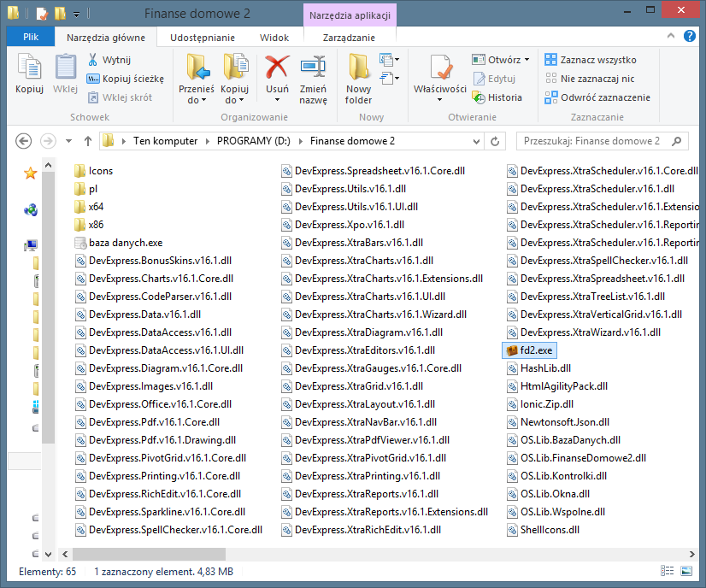Select the fd2.exe application file
Screen dimensions: 706x588
click(538, 350)
